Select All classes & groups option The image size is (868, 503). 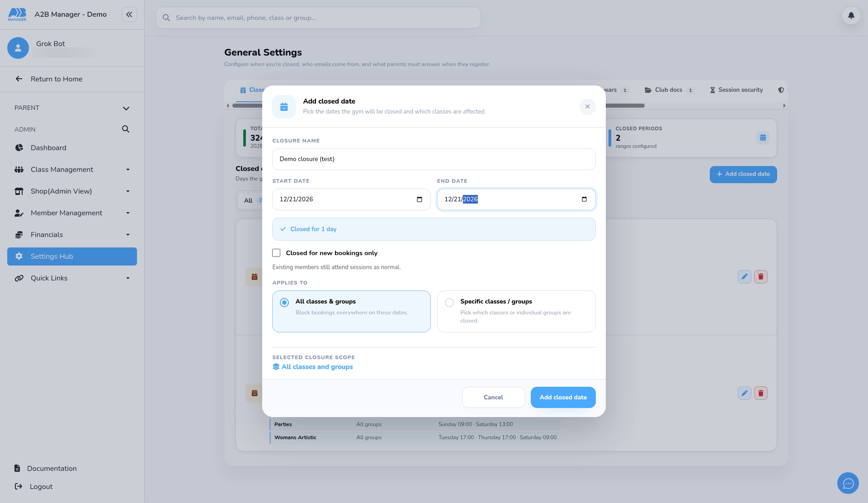[x=351, y=311]
